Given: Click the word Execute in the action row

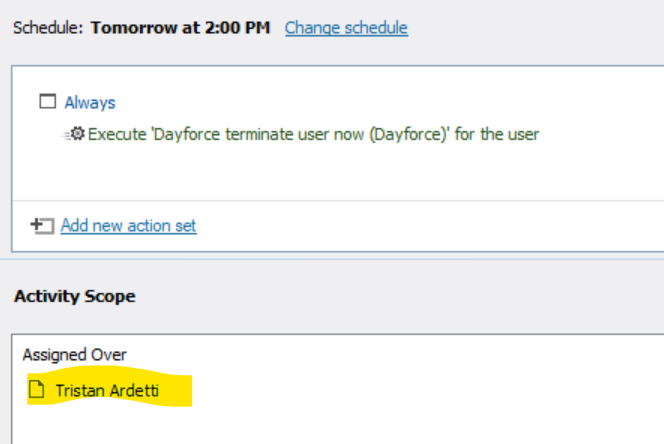Looking at the screenshot, I should 117,134.
